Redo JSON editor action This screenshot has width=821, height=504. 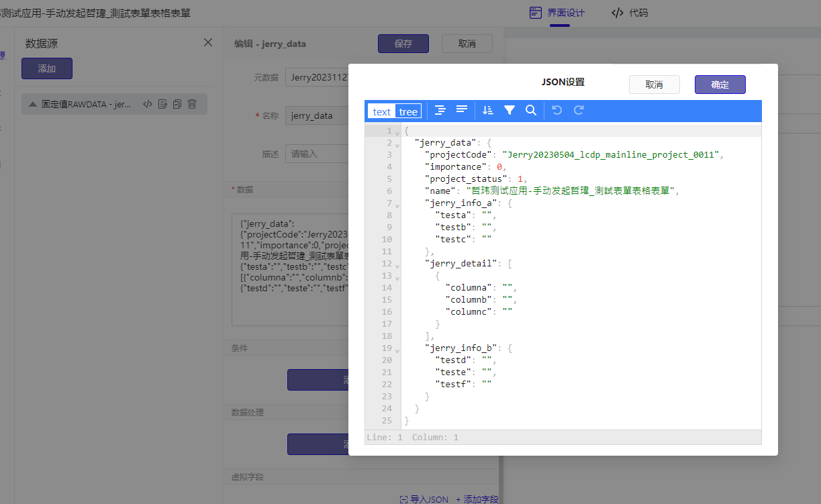click(579, 110)
